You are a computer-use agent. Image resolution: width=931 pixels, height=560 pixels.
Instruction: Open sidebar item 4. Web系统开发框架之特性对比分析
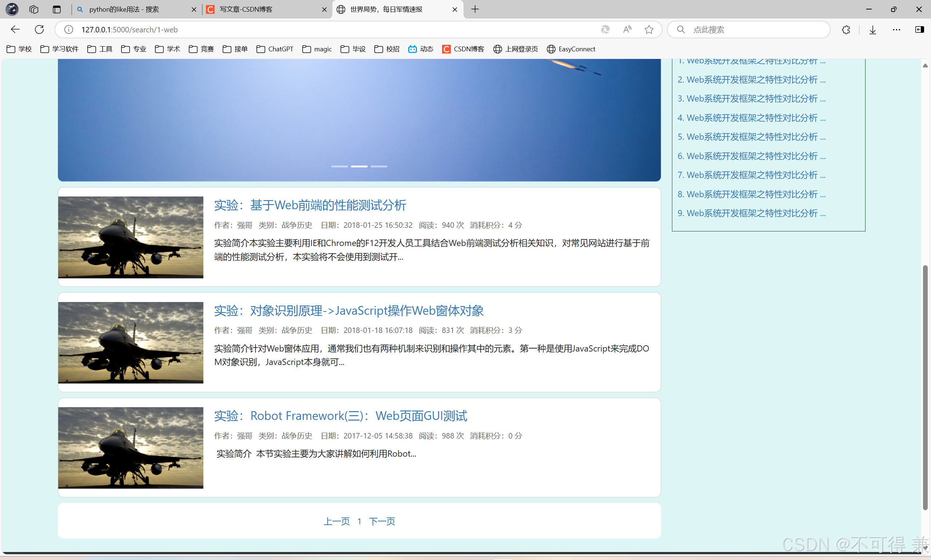click(x=751, y=118)
